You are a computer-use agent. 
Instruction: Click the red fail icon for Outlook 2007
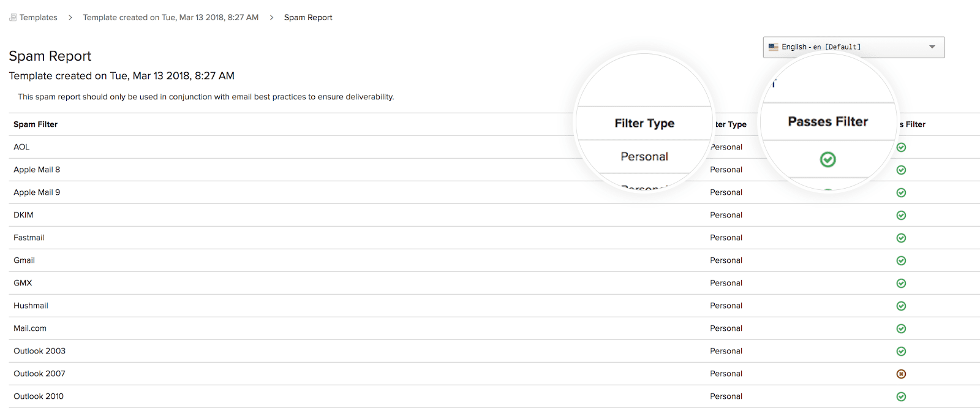point(901,374)
